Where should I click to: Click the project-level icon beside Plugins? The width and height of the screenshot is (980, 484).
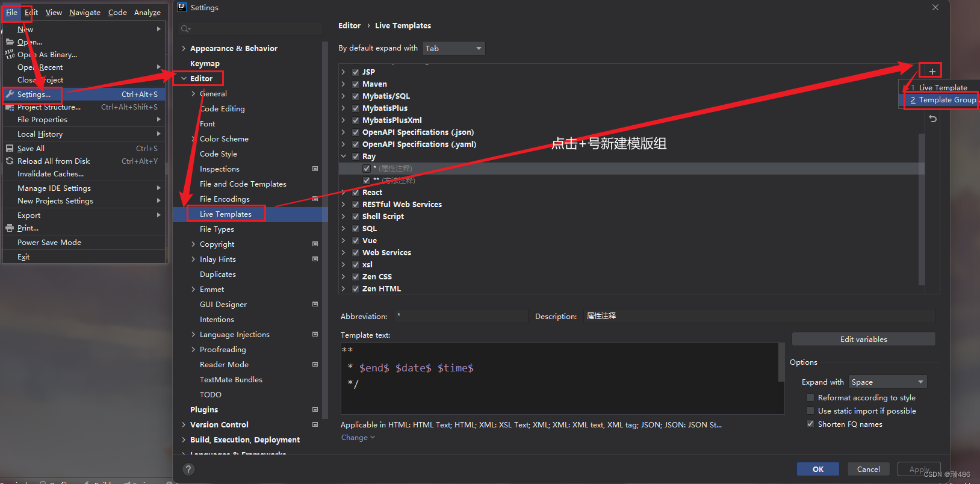[x=315, y=409]
